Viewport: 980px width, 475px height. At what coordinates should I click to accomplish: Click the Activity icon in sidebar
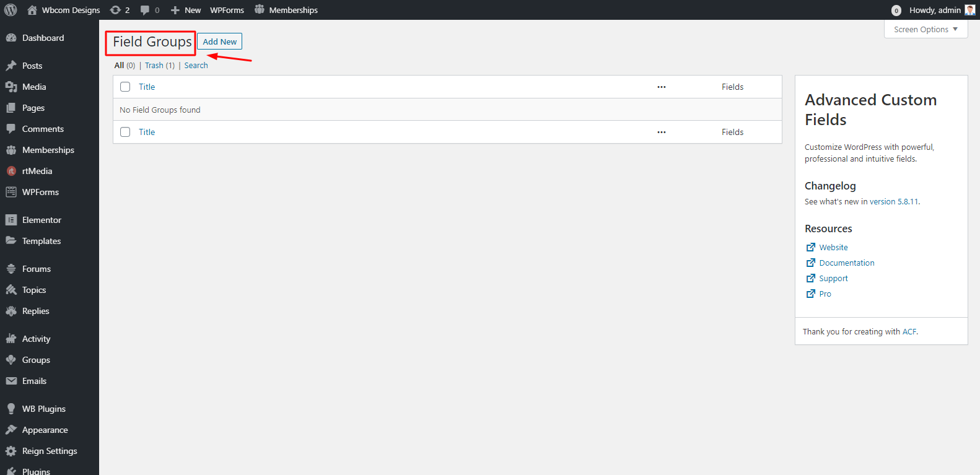[11, 339]
